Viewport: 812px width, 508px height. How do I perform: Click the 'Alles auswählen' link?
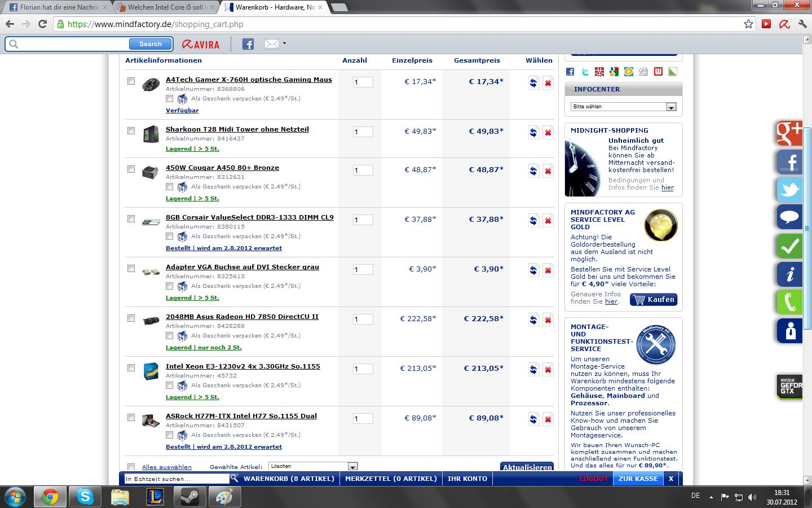pyautogui.click(x=167, y=467)
